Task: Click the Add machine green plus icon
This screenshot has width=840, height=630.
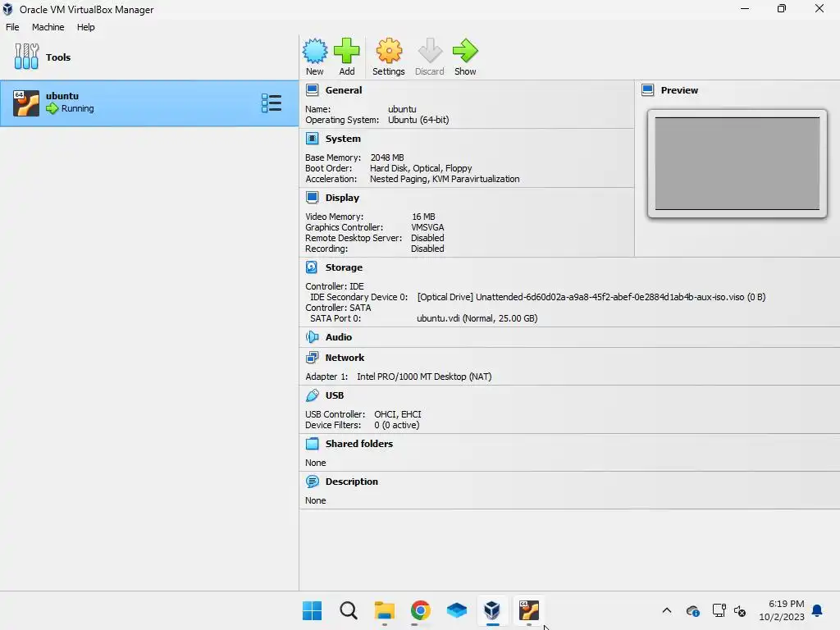Action: pos(347,51)
